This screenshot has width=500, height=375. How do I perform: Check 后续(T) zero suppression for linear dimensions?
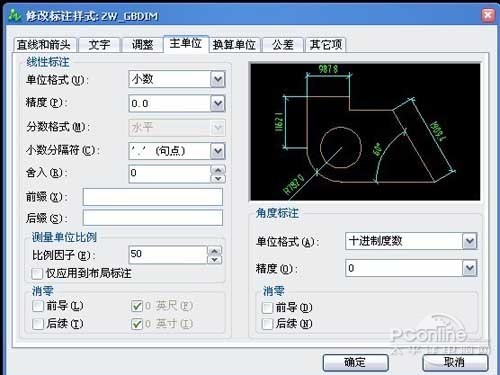38,324
